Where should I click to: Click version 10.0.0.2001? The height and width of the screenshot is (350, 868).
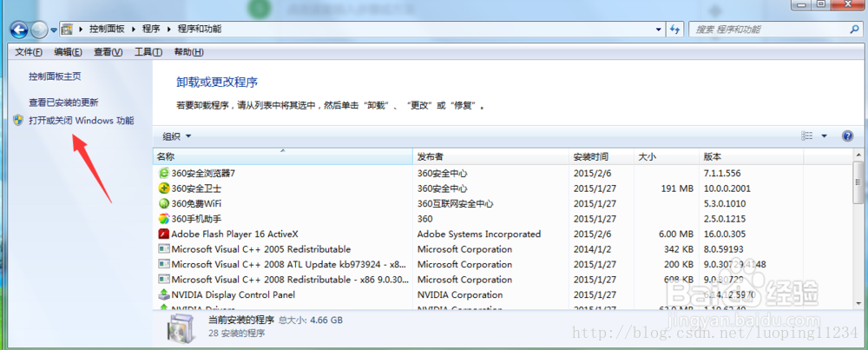727,188
